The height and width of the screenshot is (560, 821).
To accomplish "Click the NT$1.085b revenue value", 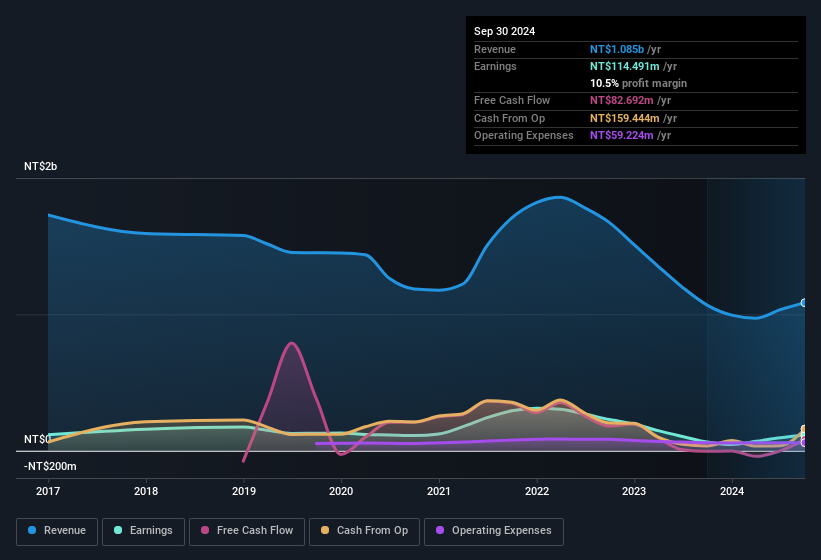I will 617,49.
